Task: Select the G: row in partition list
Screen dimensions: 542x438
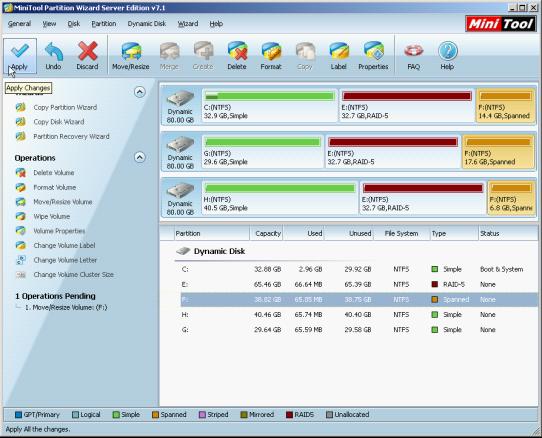Action: [359, 330]
